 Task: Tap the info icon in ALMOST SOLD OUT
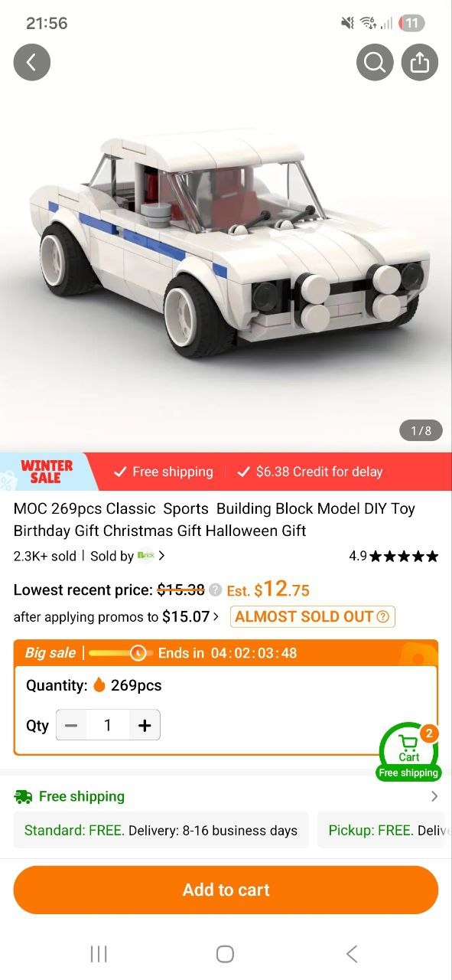(x=383, y=616)
